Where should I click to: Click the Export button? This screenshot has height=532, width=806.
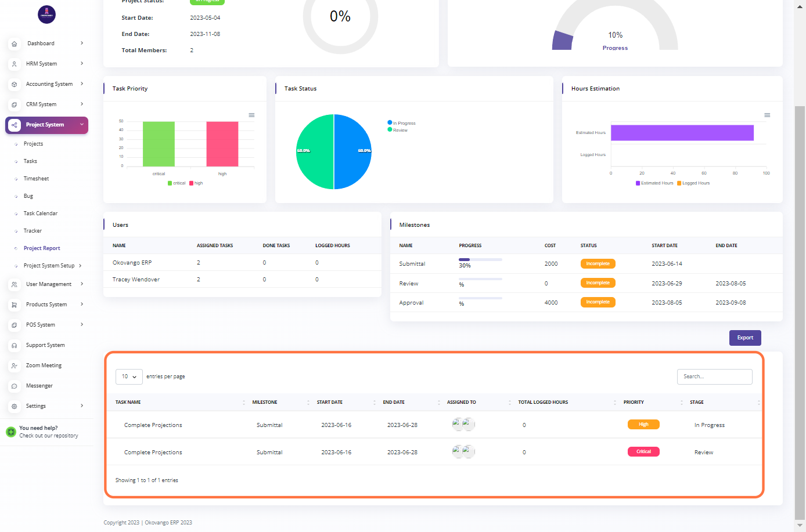coord(744,338)
